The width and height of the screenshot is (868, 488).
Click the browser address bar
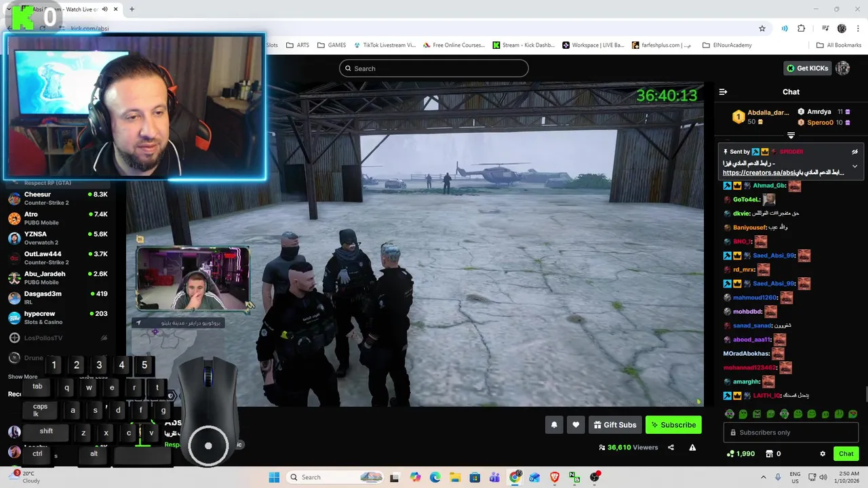(407, 28)
